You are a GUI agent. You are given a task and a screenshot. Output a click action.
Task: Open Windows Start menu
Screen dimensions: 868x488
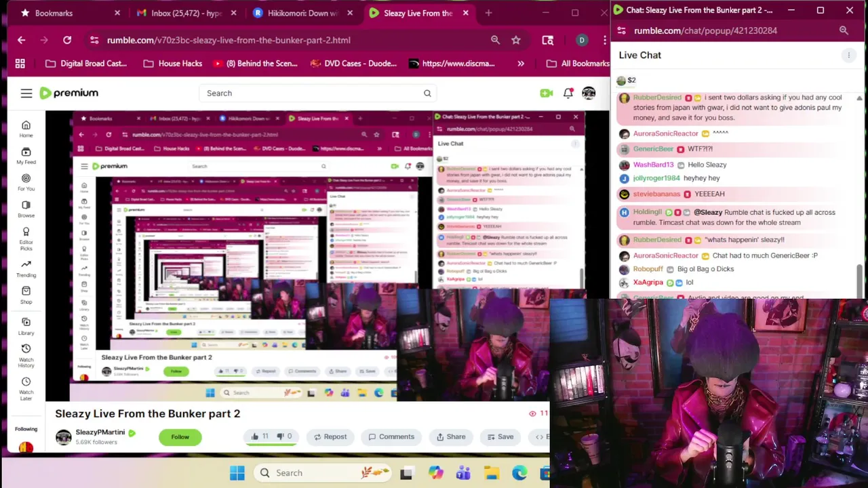point(237,473)
